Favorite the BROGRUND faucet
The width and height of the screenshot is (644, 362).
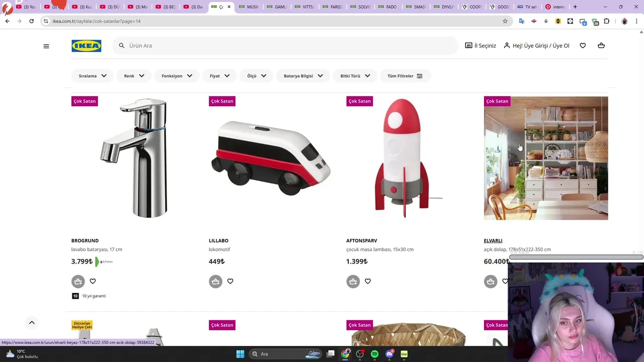93,282
